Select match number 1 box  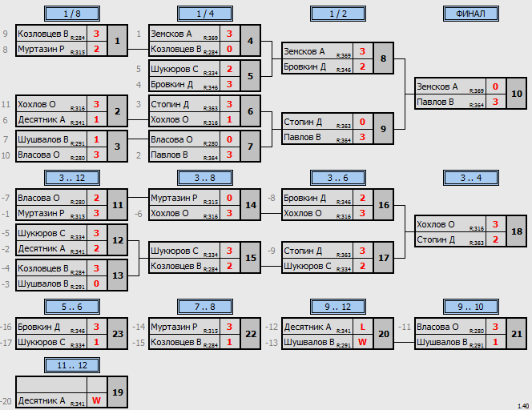(118, 41)
